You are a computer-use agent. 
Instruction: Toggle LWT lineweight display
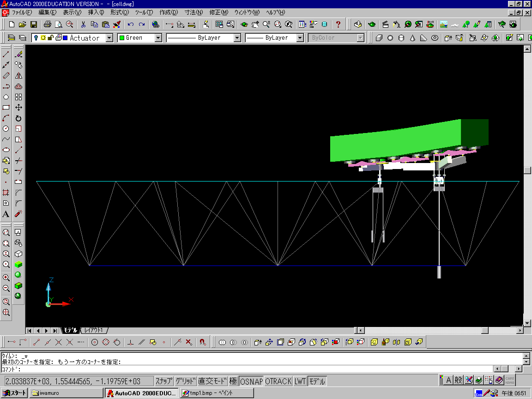pyautogui.click(x=300, y=381)
